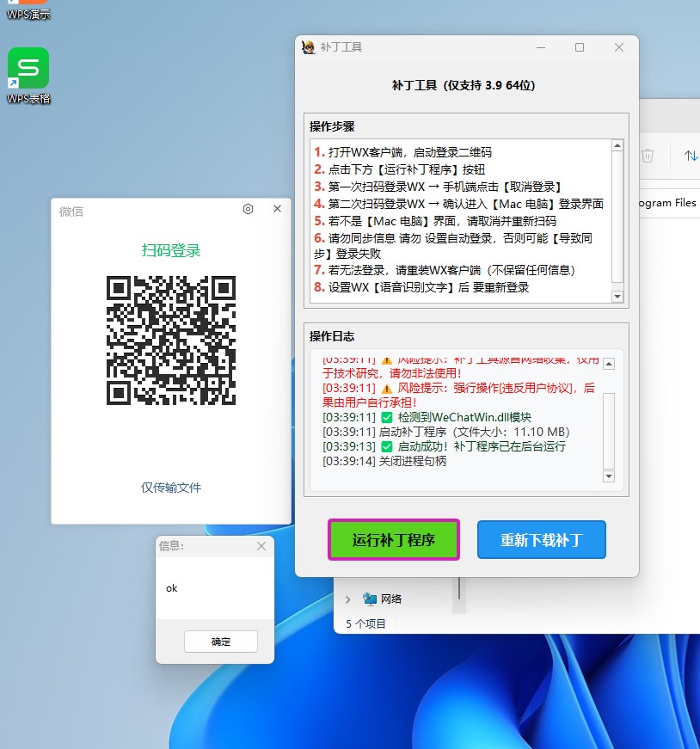Click log line 启动补丁程序 (文件大小: 11.10 MB)
Screen dimensions: 700x749
446,432
